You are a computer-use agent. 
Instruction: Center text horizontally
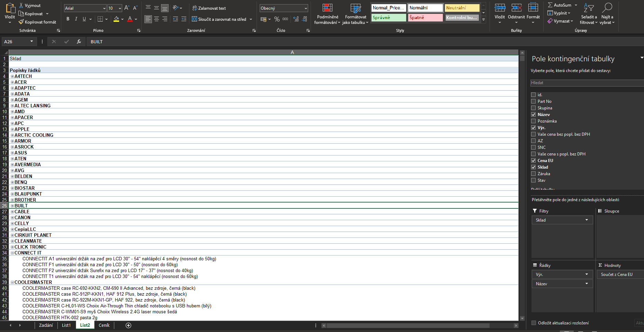click(x=156, y=19)
